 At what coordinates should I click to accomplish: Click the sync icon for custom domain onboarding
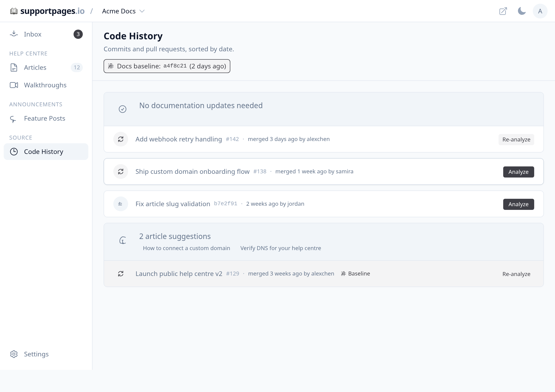click(x=121, y=171)
